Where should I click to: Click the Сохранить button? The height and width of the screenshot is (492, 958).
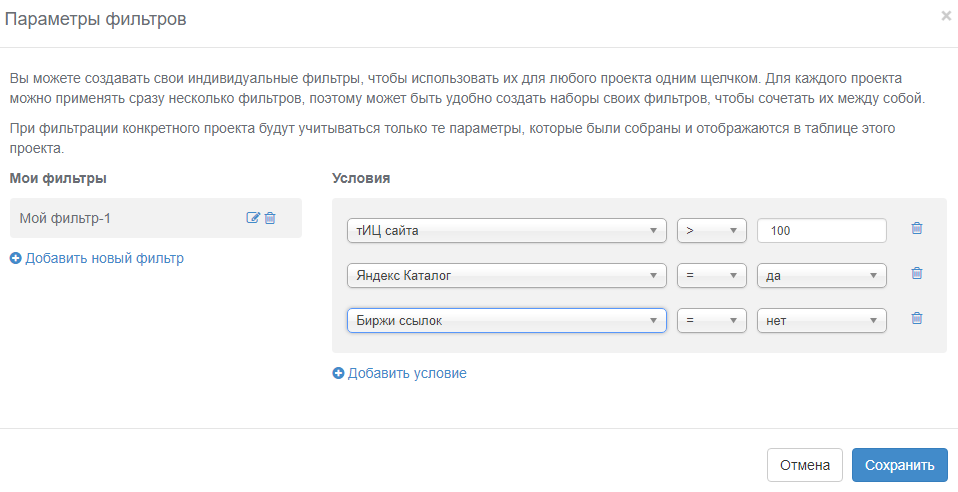(900, 465)
